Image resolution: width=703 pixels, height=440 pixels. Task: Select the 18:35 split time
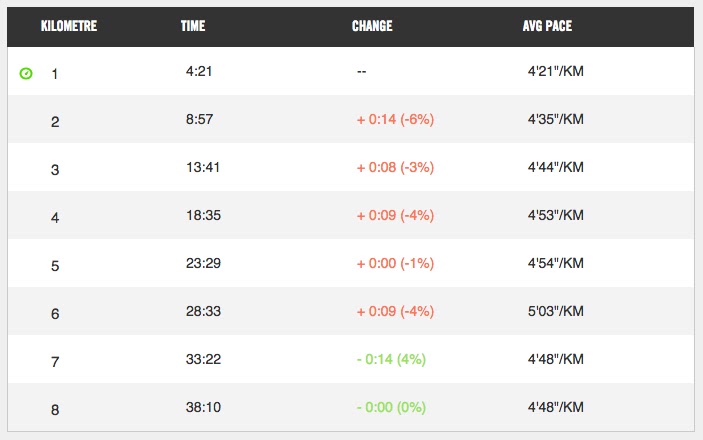[203, 216]
